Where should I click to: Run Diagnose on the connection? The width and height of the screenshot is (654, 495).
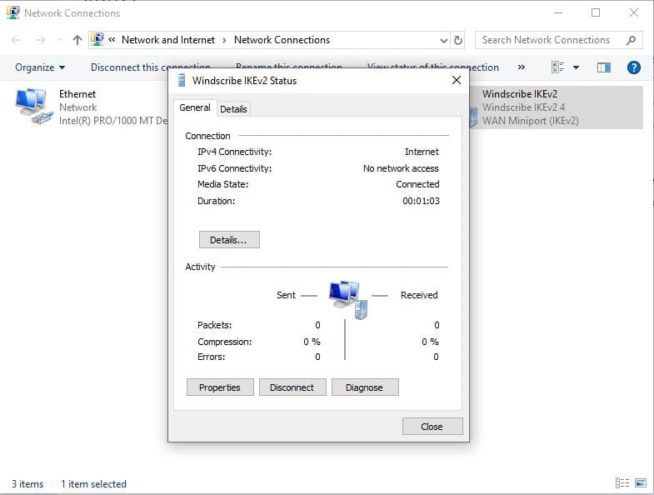point(365,387)
